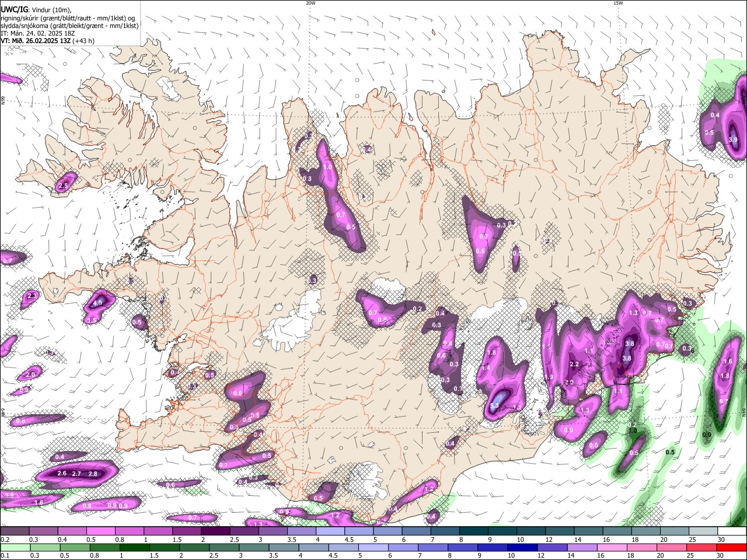Click the pale green rain swatch at 0.1

(x=15, y=547)
